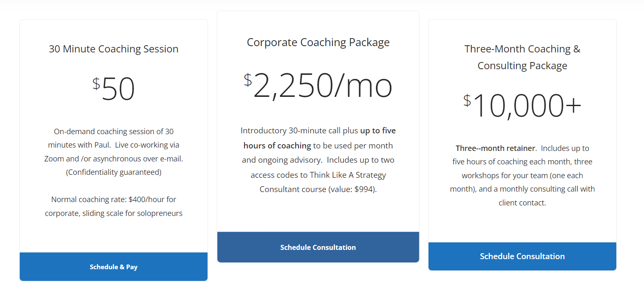Click the "(value: $994)" text
The height and width of the screenshot is (304, 644).
pyautogui.click(x=360, y=189)
